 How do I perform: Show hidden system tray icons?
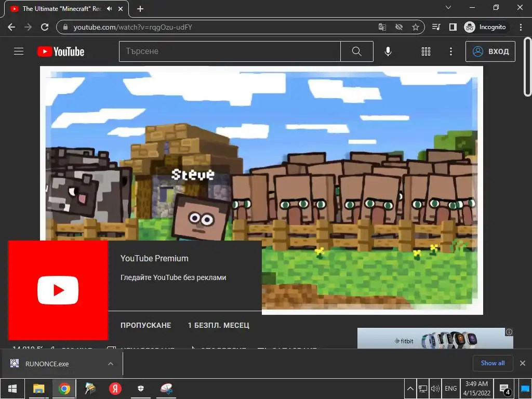coord(410,389)
